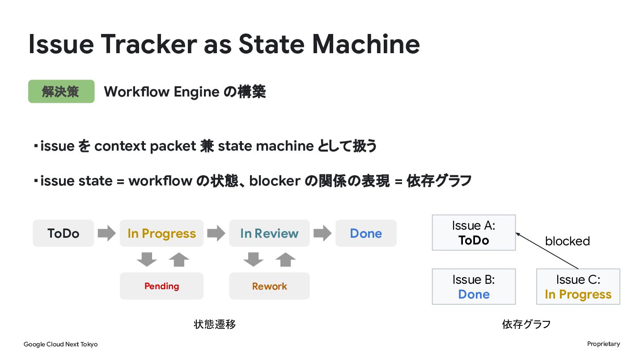
Task: Select the Done state box
Action: tap(366, 233)
